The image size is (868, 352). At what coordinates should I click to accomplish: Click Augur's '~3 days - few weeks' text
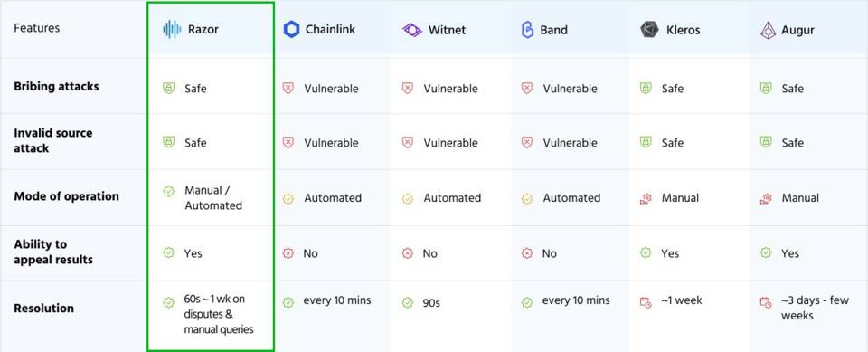(815, 308)
